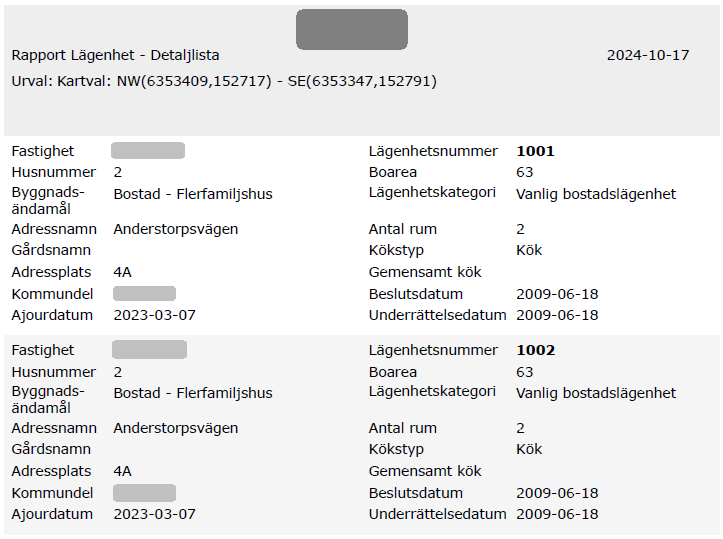Click the Ajourdatum value for apartment 1001
The height and width of the screenshot is (539, 723).
[155, 315]
